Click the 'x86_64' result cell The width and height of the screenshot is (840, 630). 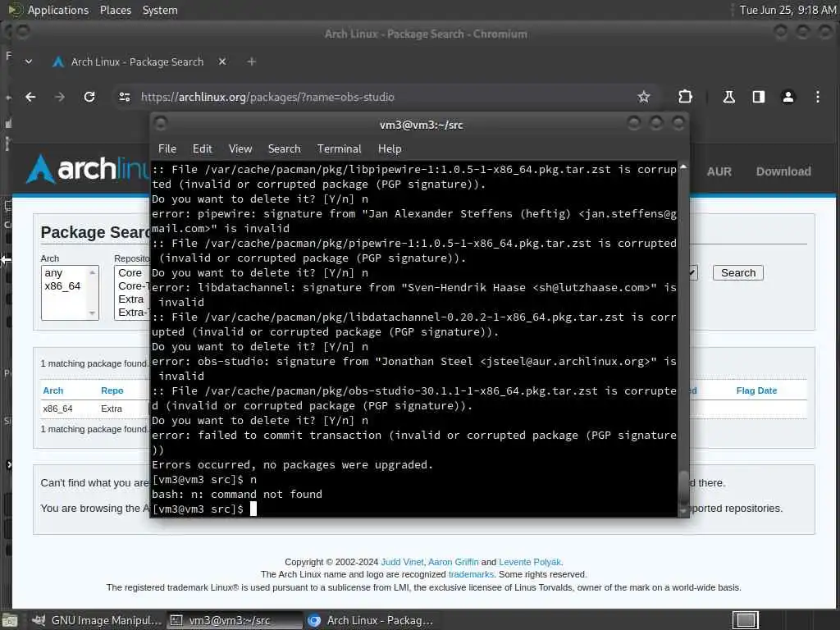(58, 409)
